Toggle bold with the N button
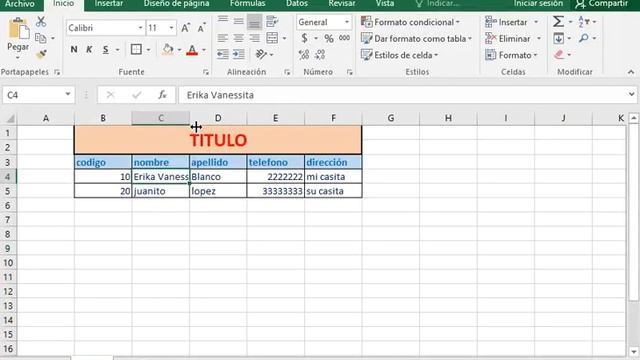640x360 pixels. click(74, 49)
